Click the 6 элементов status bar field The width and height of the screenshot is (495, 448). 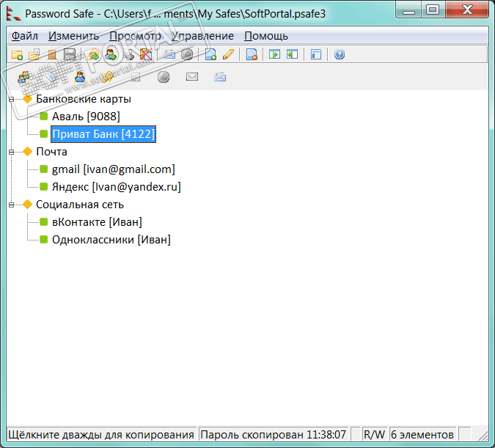click(422, 435)
